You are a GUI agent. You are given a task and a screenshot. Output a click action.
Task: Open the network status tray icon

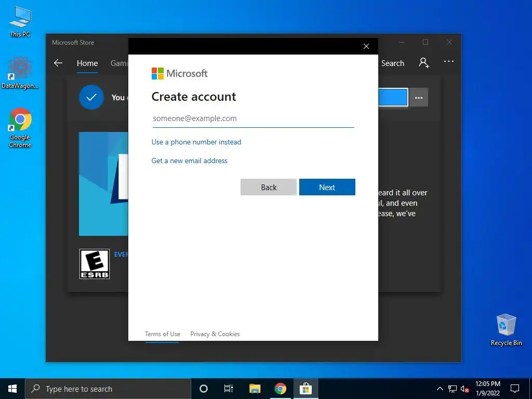[x=453, y=389]
